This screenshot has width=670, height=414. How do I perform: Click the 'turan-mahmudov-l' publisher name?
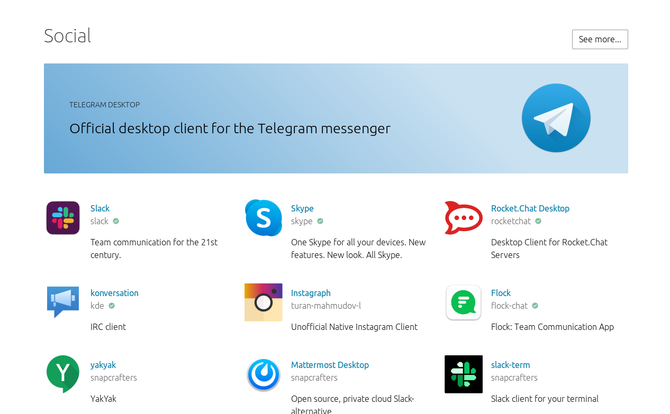pyautogui.click(x=326, y=305)
